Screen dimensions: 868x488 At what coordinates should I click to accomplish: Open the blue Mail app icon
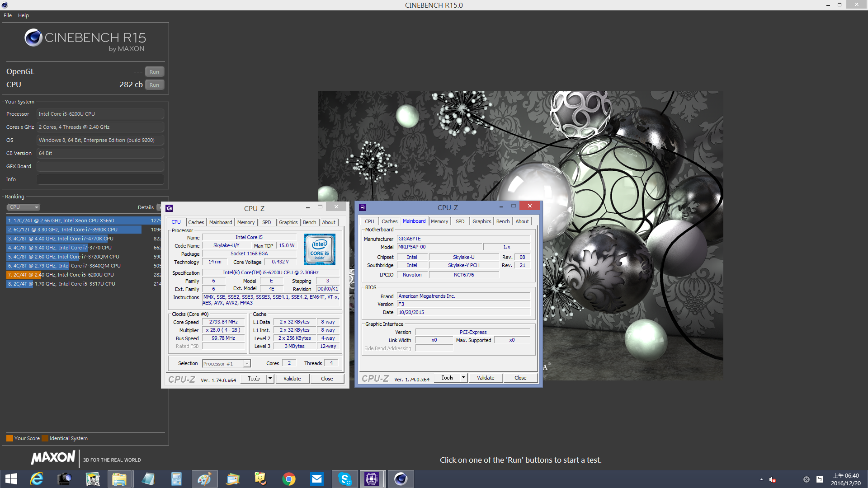[x=317, y=479]
